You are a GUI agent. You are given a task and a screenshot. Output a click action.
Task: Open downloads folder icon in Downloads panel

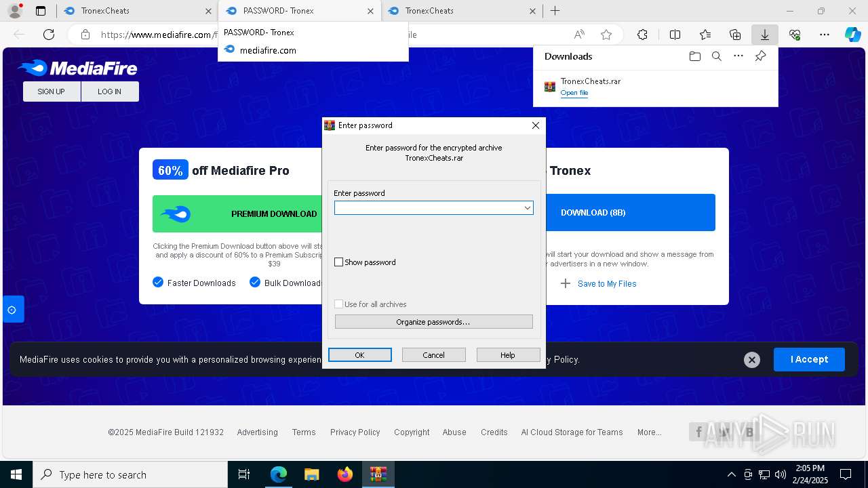(x=694, y=56)
